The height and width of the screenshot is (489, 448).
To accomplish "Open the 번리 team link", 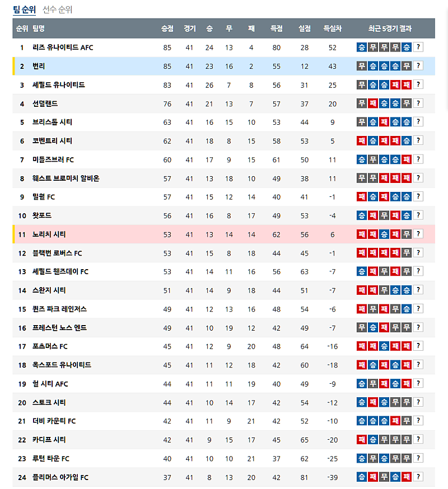I will point(39,66).
